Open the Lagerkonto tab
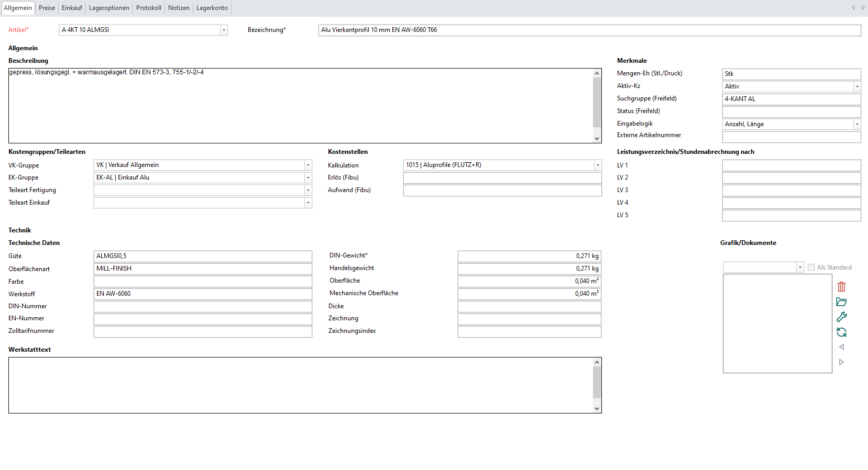This screenshot has height=470, width=868. coord(212,8)
